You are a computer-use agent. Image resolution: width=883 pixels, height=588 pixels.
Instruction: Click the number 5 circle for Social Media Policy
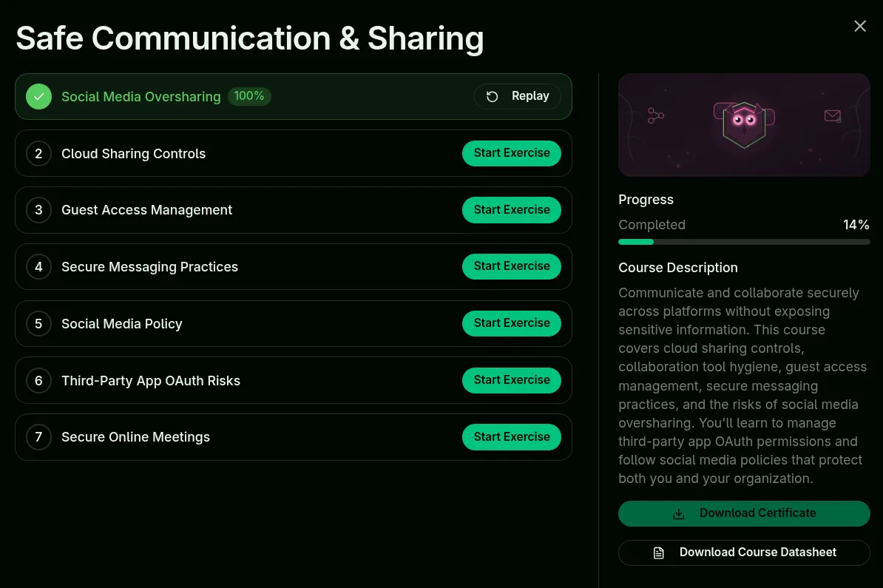tap(39, 324)
